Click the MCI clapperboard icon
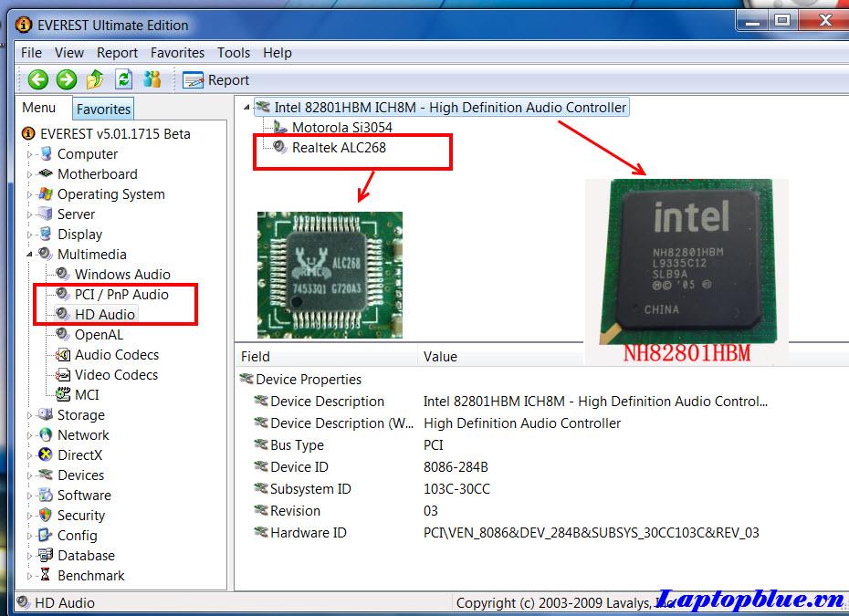849x616 pixels. point(63,394)
